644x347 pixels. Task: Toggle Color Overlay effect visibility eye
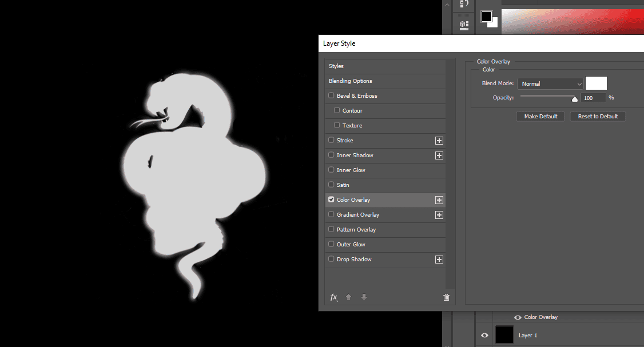pos(518,317)
